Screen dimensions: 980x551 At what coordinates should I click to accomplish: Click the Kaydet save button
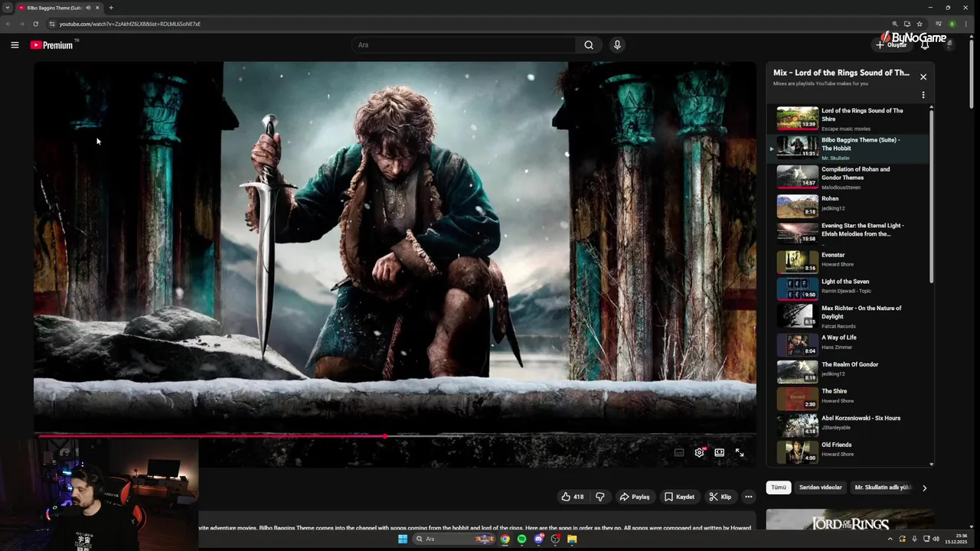click(x=679, y=497)
